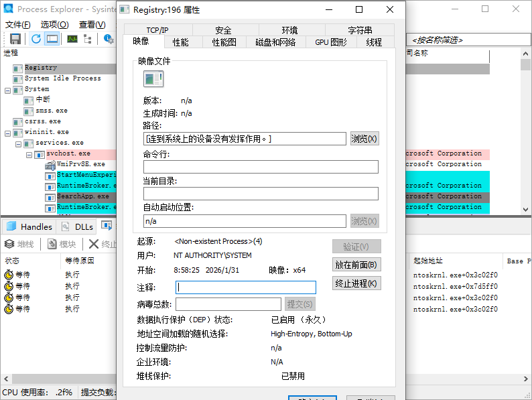The height and width of the screenshot is (400, 532).
Task: Click the Stack layers icon in lower pane
Action: [x=9, y=244]
